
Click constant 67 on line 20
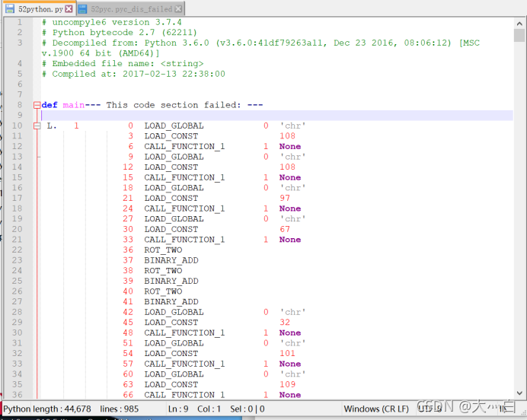[285, 229]
